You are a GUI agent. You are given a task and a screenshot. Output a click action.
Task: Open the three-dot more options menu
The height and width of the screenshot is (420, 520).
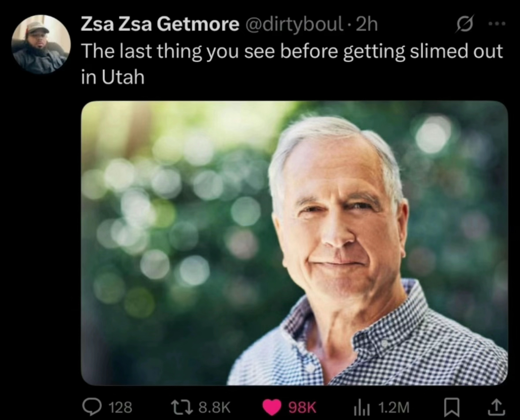pos(497,24)
